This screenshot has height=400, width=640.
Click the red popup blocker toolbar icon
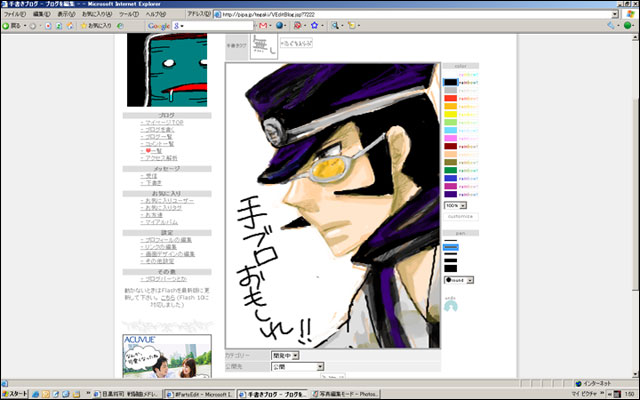(298, 26)
